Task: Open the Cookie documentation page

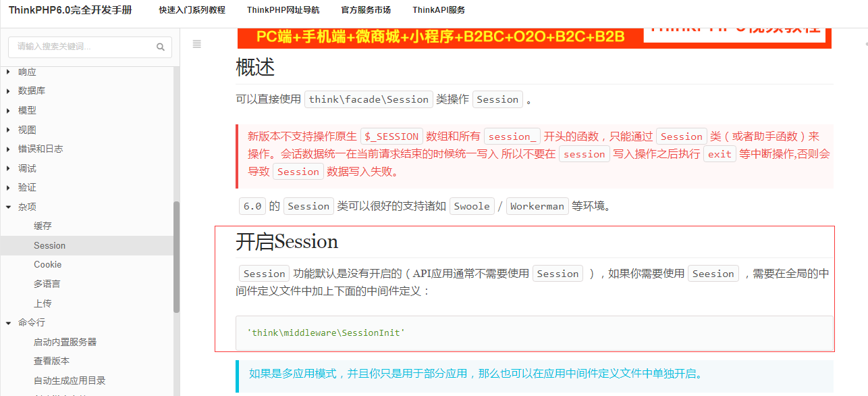Action: click(x=47, y=264)
